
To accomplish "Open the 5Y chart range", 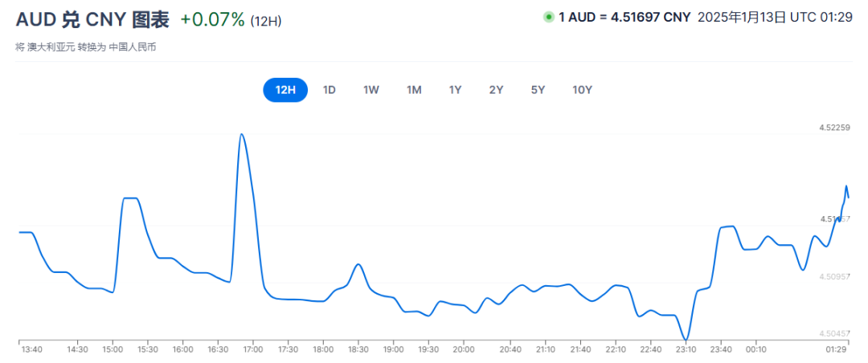I will [538, 90].
